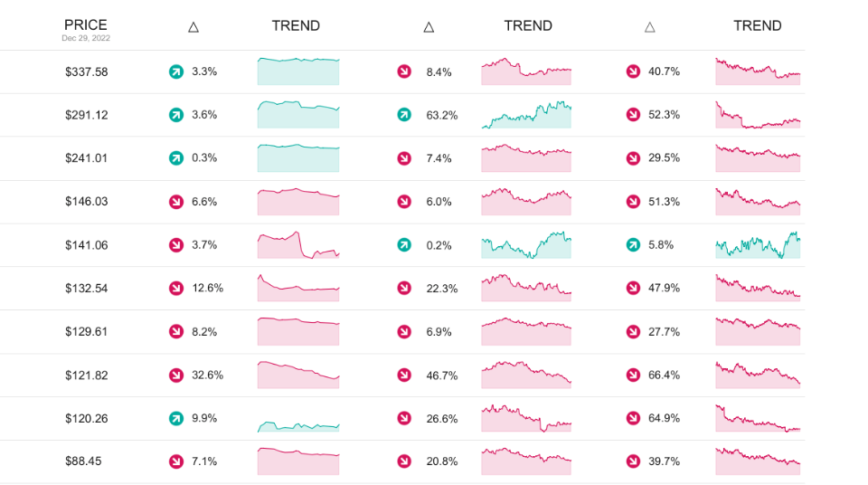Viewport: 868px width, 485px height.
Task: Click the green up-arrow icon beside 3.3%
Action: 176,71
